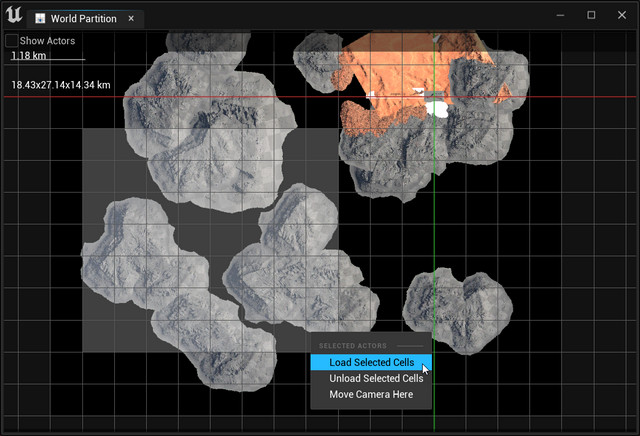Click the World Partition tab icon

pos(40,18)
